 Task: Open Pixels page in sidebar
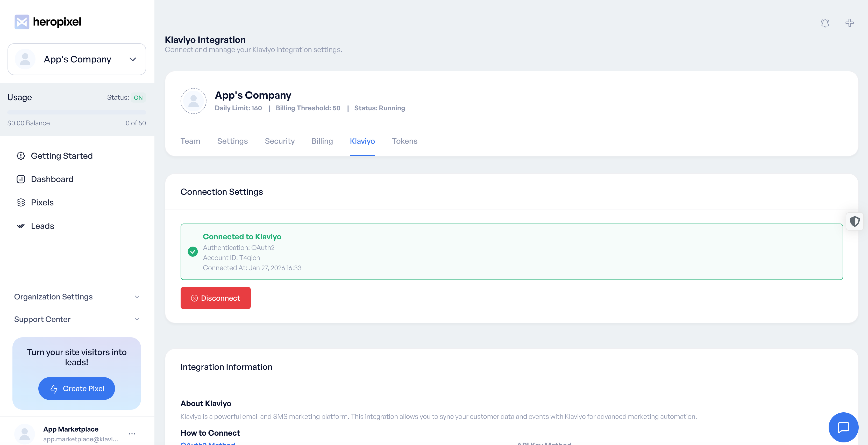point(42,203)
